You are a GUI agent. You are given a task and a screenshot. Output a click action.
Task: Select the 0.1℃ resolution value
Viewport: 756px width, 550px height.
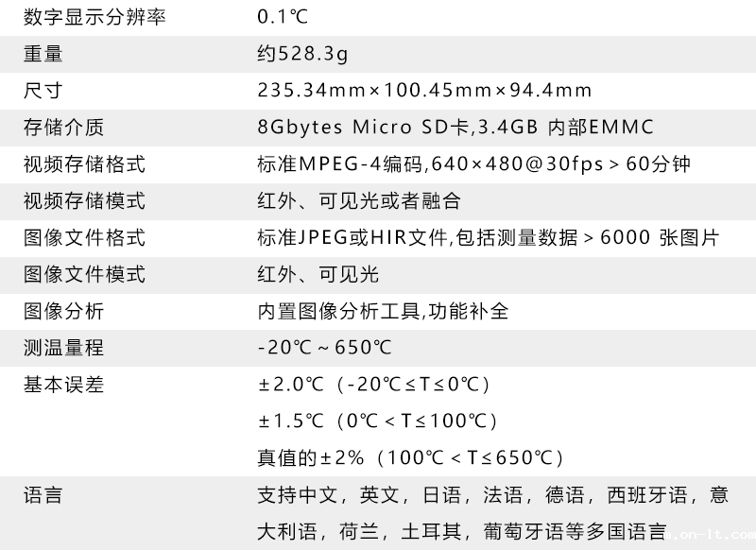point(283,17)
